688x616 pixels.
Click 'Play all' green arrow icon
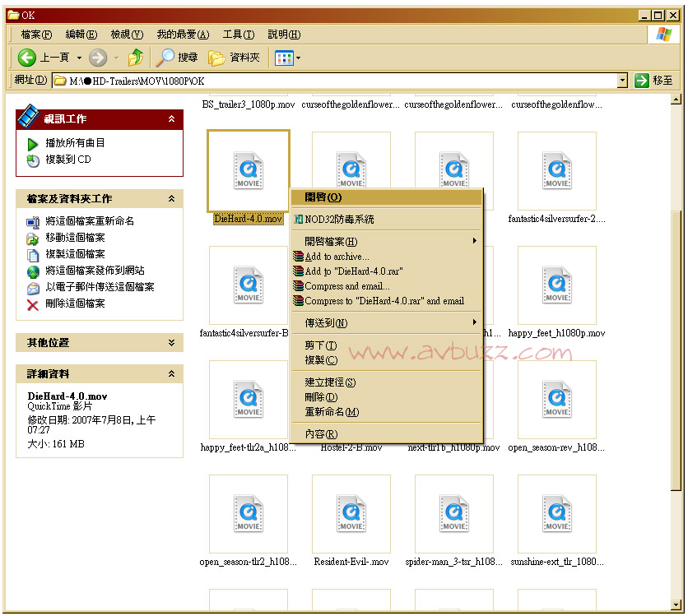tap(33, 143)
